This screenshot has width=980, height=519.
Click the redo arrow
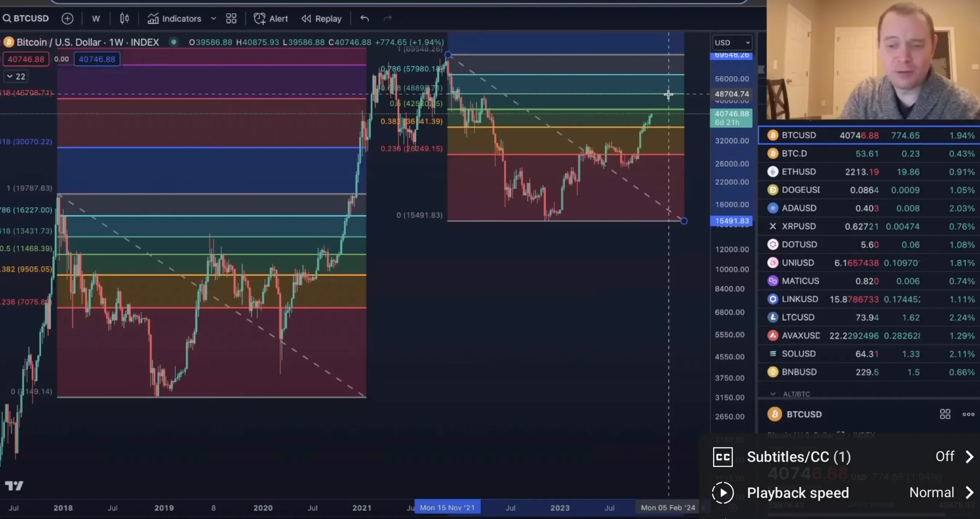[x=387, y=18]
